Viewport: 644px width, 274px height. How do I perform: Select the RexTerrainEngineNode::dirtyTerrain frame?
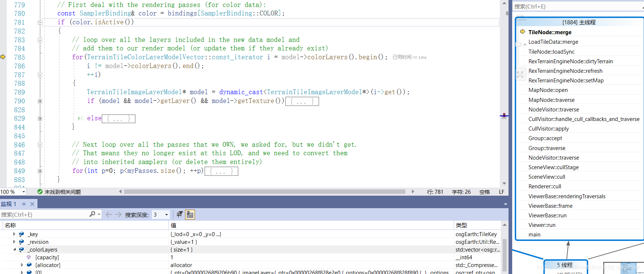click(x=571, y=61)
